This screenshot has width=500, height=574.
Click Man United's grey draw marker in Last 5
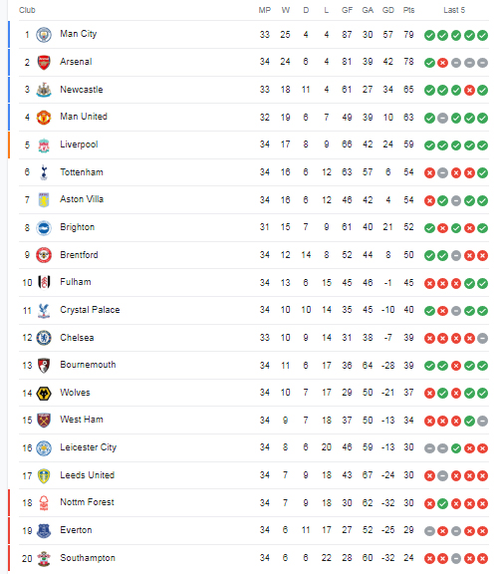[x=443, y=118]
